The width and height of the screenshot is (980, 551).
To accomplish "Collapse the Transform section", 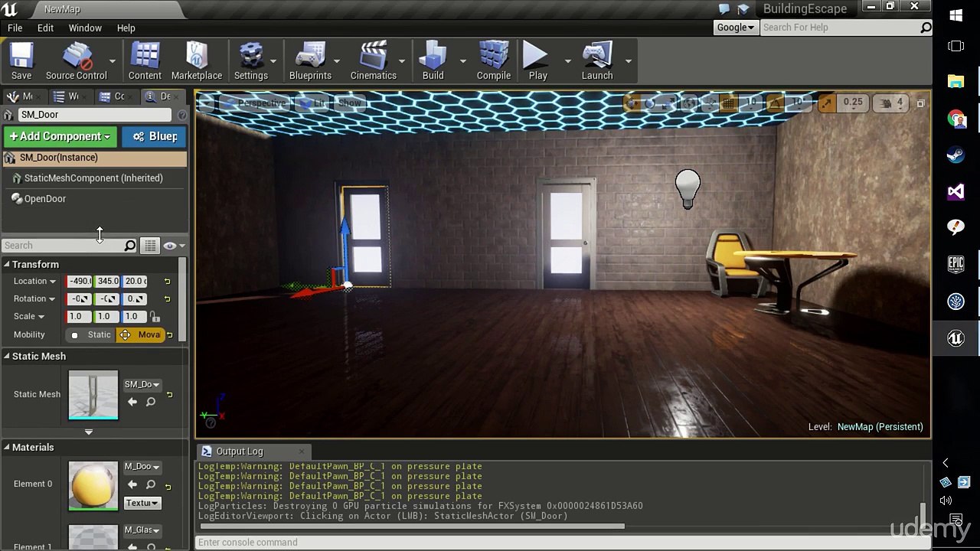I will click(x=6, y=265).
